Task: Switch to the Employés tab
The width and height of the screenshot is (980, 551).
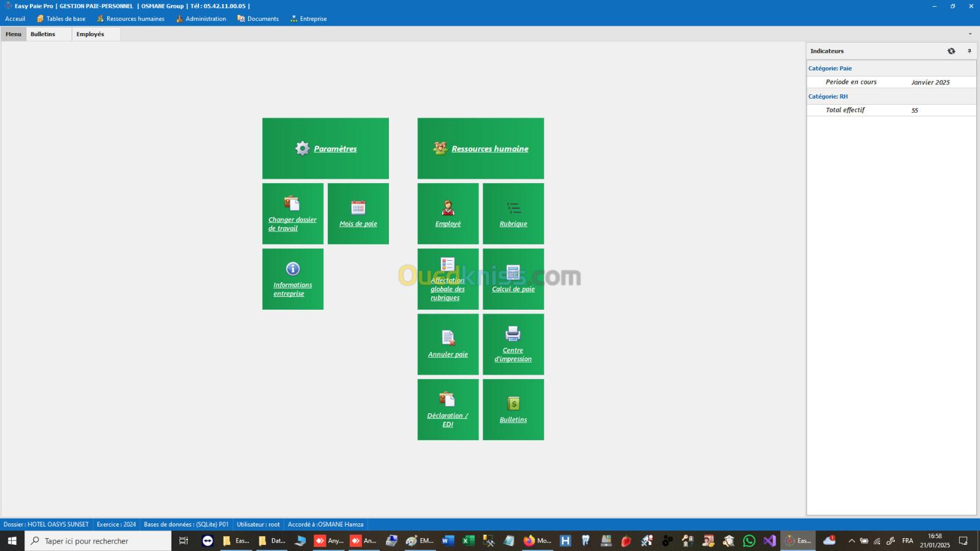Action: coord(90,34)
